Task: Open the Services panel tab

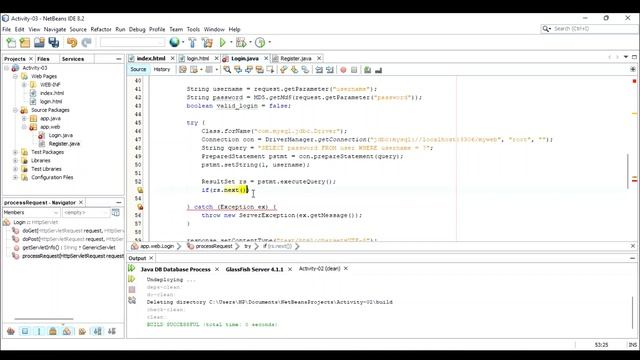Action: tap(73, 59)
